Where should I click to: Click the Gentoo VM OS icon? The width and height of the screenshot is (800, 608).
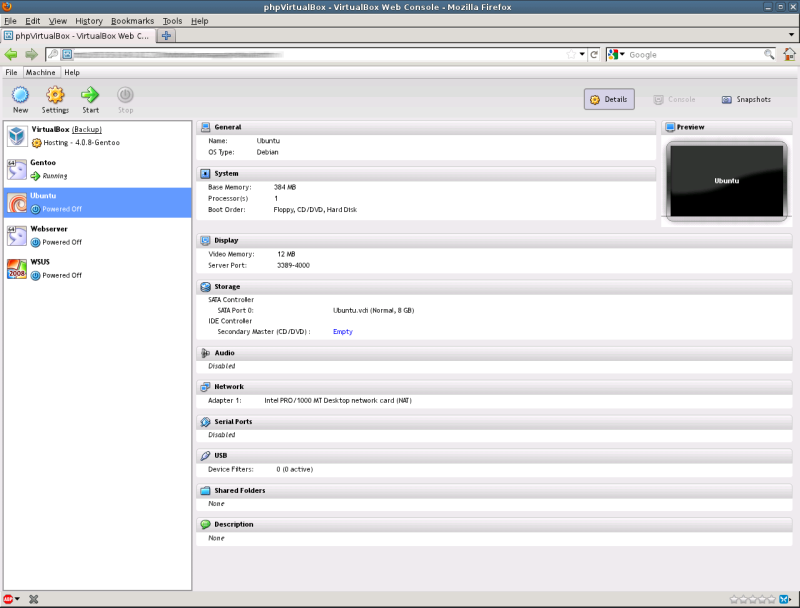[x=17, y=169]
